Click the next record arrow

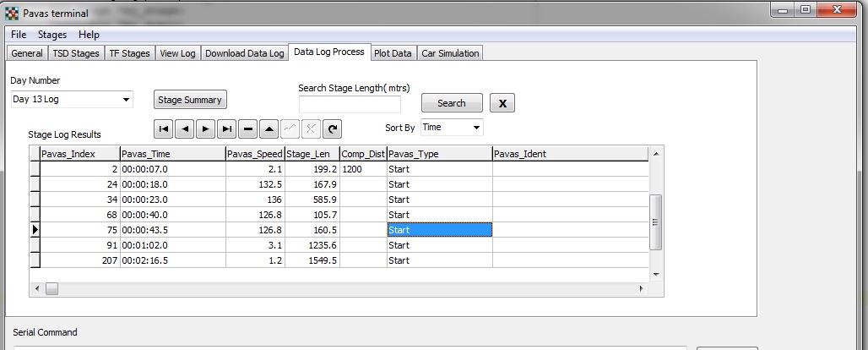coord(205,129)
